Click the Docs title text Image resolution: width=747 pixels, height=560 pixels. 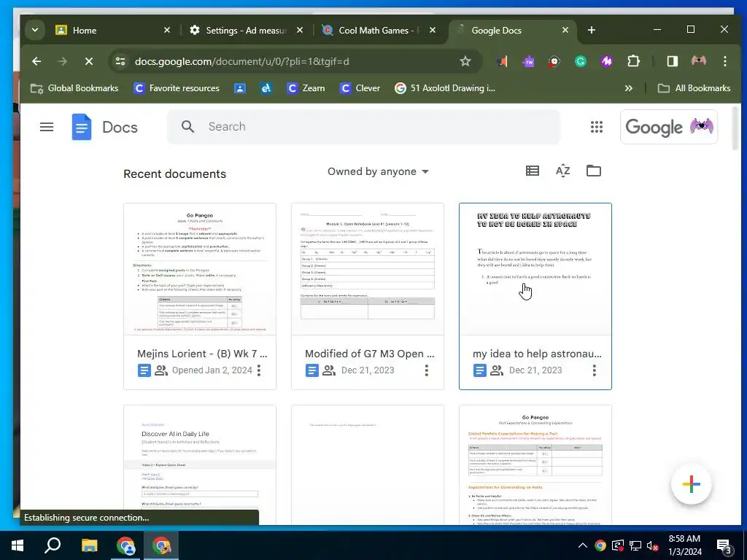[120, 127]
